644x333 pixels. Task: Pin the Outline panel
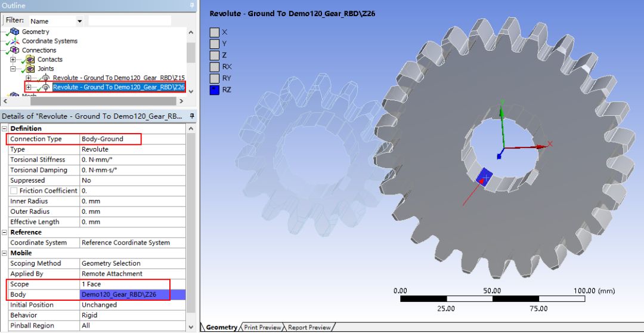coord(192,6)
